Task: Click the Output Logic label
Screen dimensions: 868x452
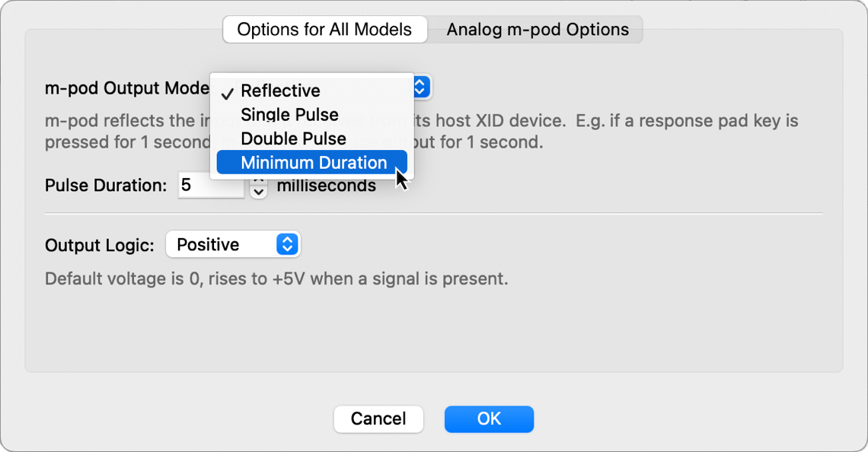Action: [100, 245]
